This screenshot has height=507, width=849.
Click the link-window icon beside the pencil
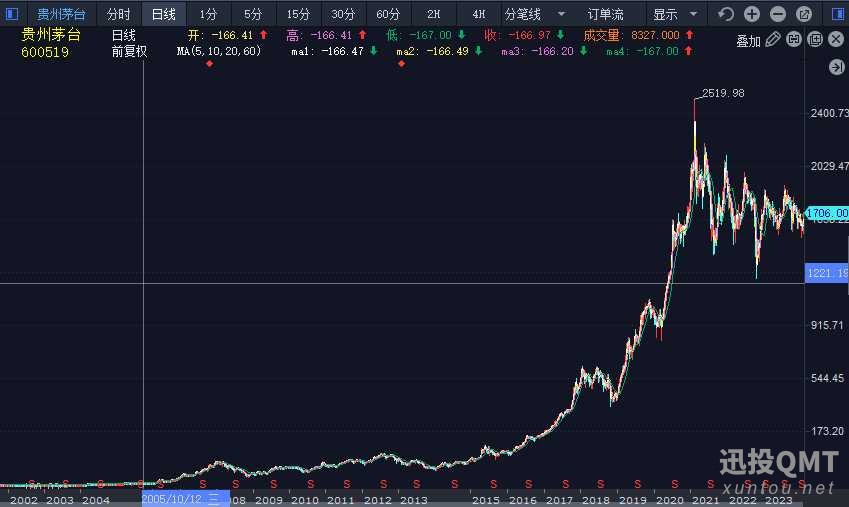794,40
